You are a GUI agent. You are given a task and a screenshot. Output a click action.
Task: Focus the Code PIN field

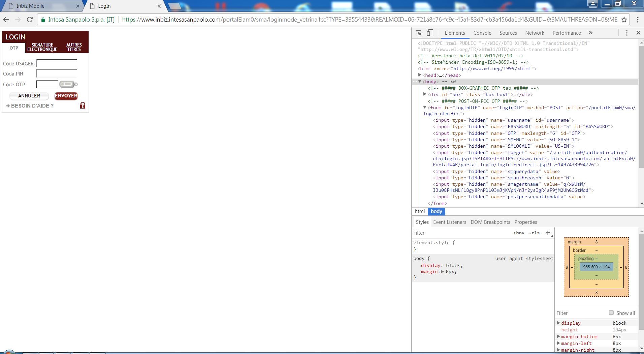point(57,73)
